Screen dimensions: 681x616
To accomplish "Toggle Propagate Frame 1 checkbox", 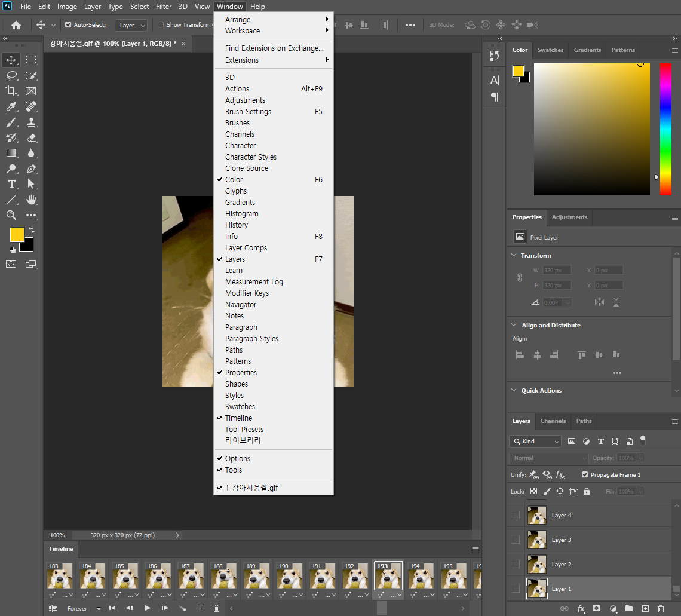I will (585, 474).
